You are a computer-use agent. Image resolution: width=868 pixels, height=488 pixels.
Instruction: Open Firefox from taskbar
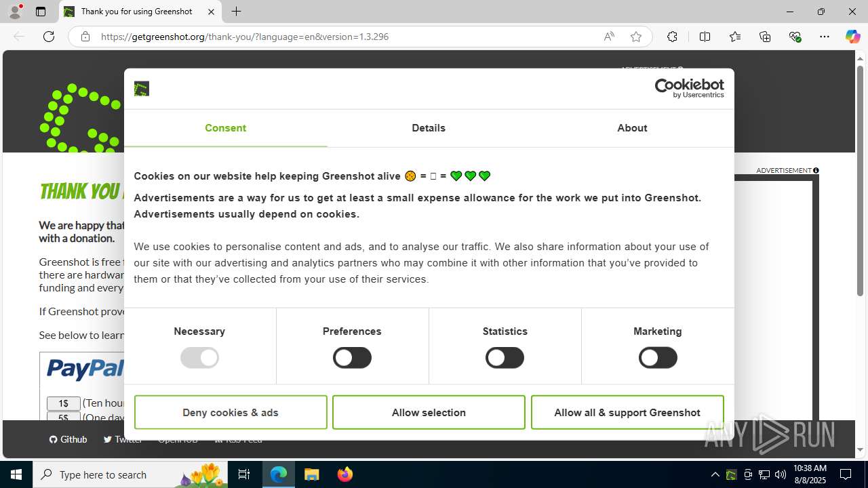344,474
